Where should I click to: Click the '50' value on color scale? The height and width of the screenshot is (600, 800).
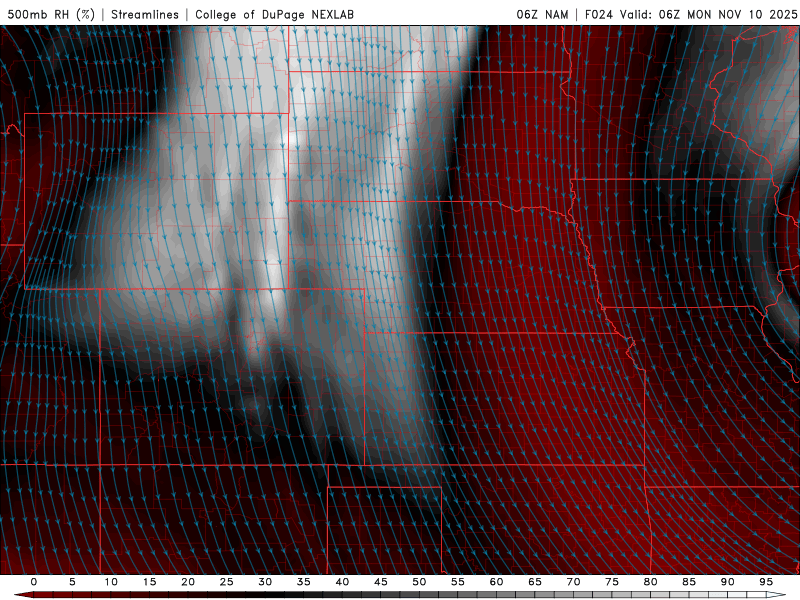(419, 582)
